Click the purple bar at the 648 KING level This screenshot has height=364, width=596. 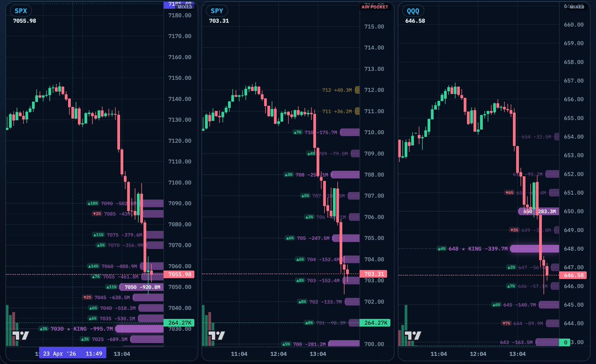[534, 249]
